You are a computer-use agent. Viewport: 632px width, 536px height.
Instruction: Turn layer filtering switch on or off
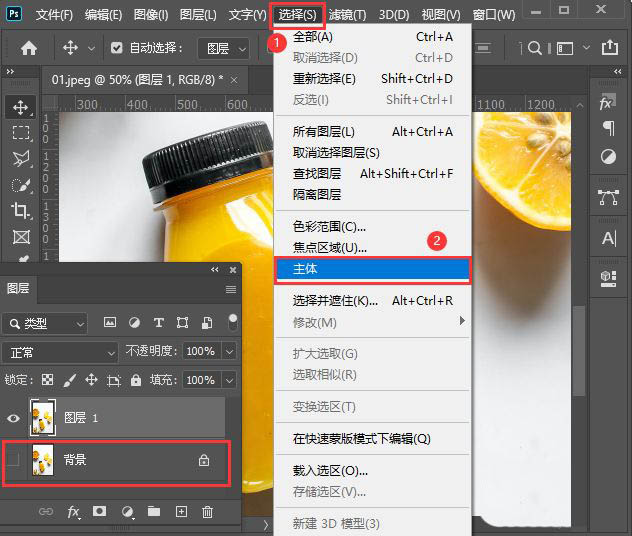[x=233, y=322]
